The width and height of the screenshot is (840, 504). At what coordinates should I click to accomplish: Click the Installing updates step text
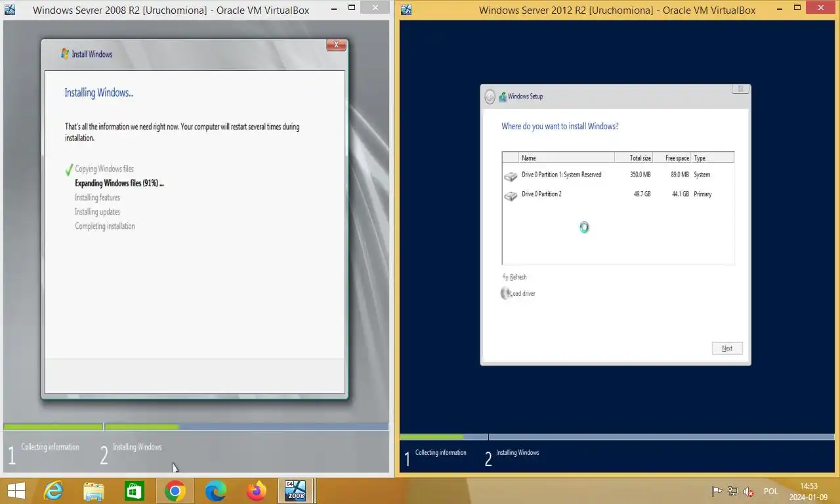(97, 212)
